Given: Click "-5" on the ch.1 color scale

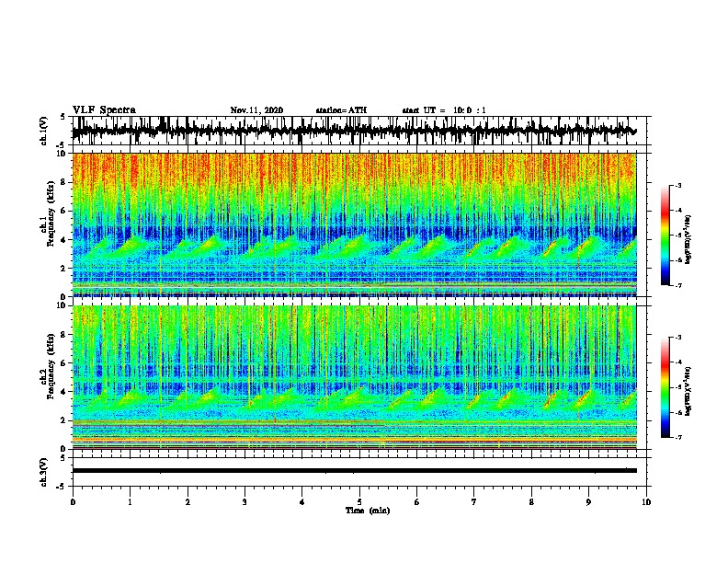Looking at the screenshot, I should coord(678,236).
